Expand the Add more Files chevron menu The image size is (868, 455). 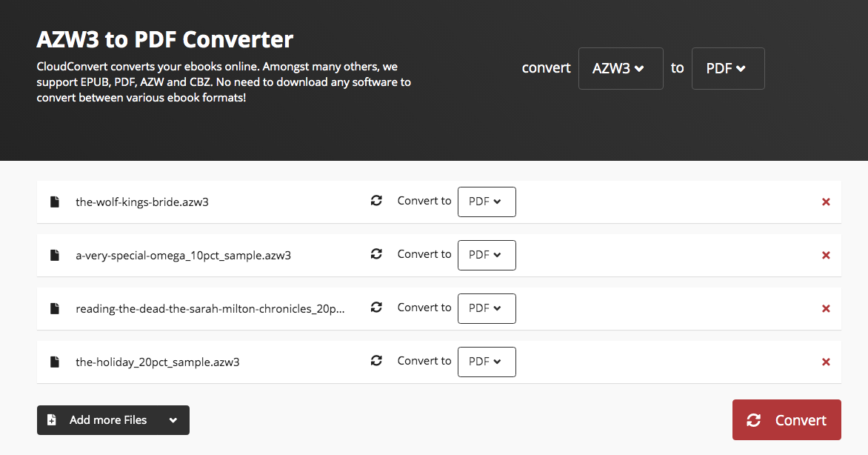(x=173, y=419)
